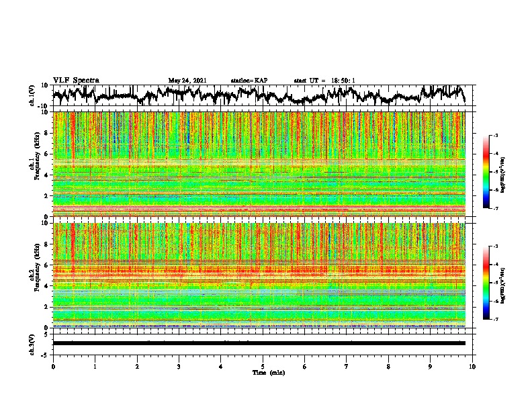Click the ch.3(V) axis label
The width and height of the screenshot is (532, 411).
[x=32, y=345]
